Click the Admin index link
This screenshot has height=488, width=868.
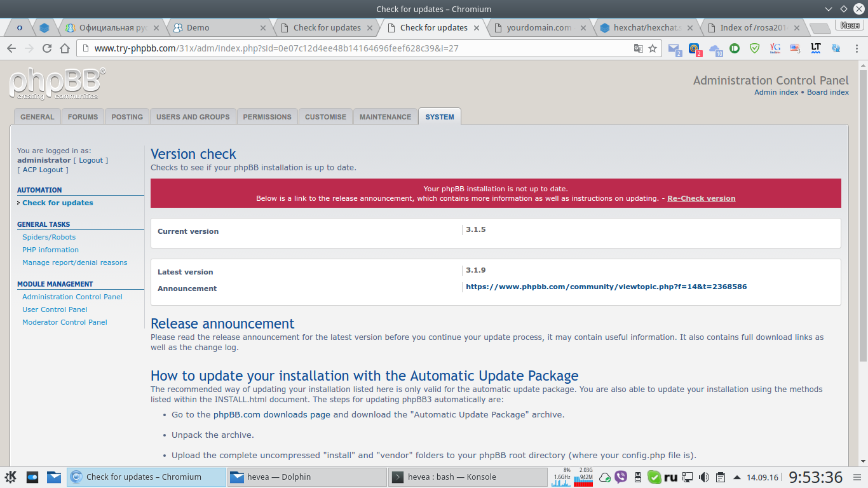coord(776,92)
